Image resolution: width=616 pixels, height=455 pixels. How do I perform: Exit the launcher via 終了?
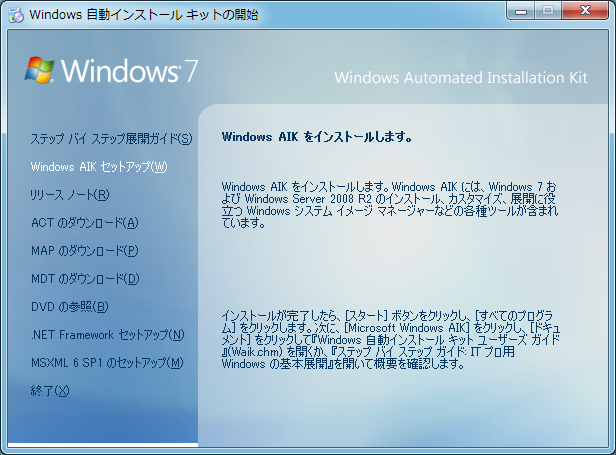[50, 390]
